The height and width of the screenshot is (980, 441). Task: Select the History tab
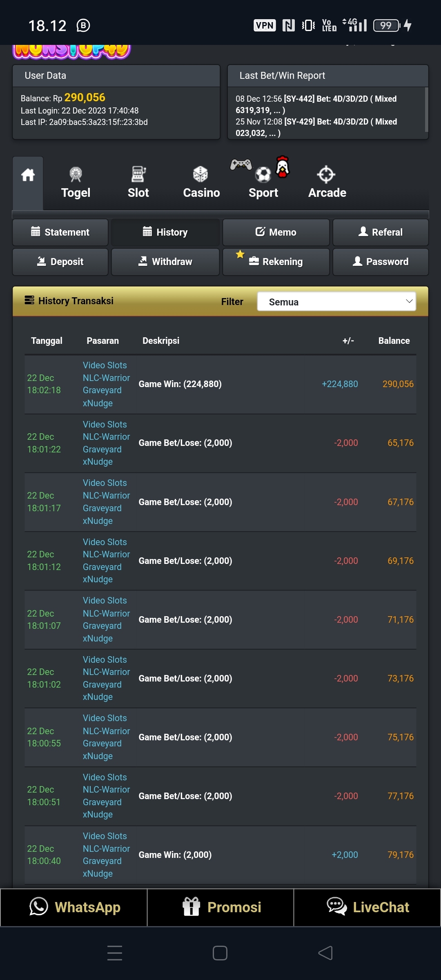point(165,232)
